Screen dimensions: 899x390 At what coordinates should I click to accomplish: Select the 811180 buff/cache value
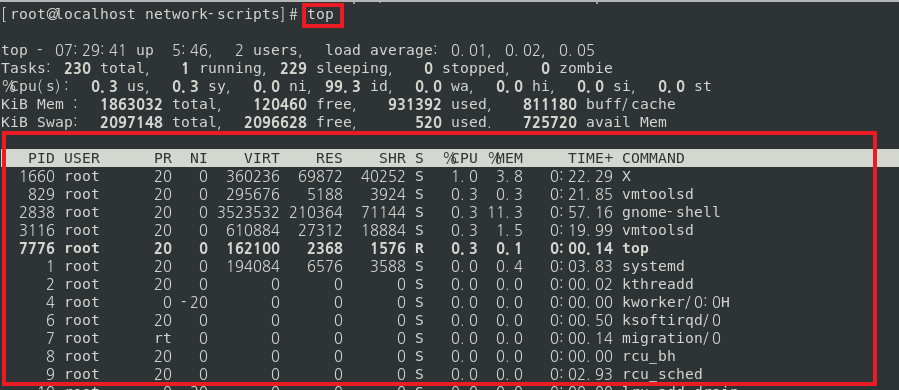[x=549, y=104]
